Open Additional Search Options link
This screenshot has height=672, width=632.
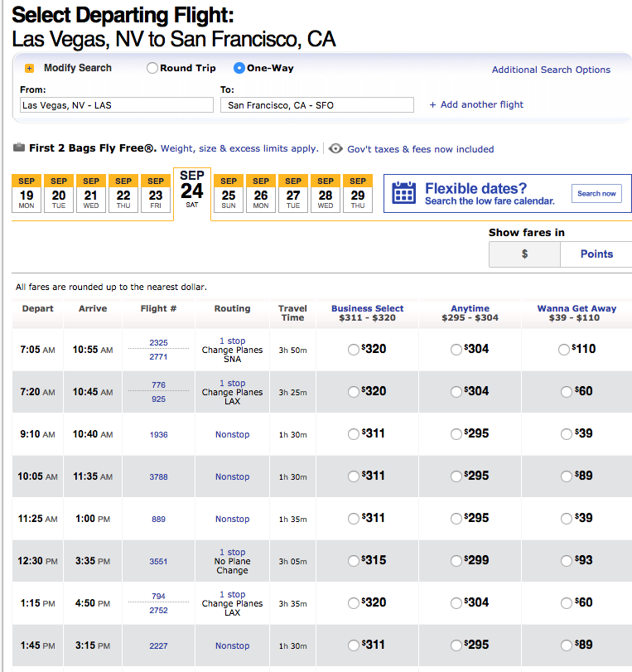[x=551, y=70]
